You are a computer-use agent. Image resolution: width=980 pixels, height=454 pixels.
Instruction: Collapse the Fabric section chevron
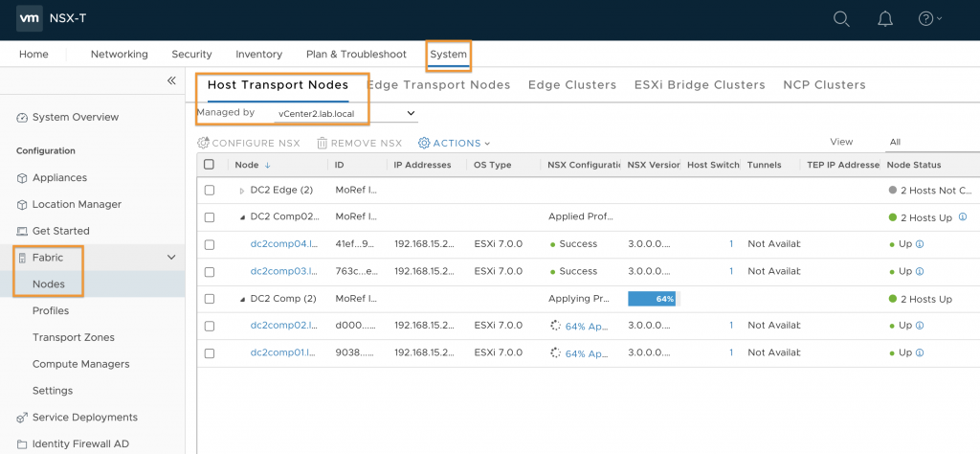point(171,257)
